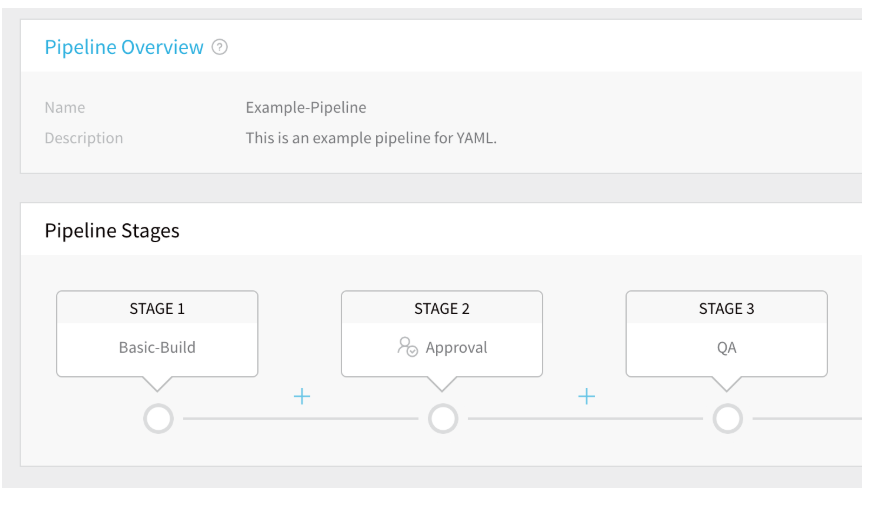Viewport: 880px width, 506px height.
Task: Open the STAGE 3 card header
Action: [727, 308]
